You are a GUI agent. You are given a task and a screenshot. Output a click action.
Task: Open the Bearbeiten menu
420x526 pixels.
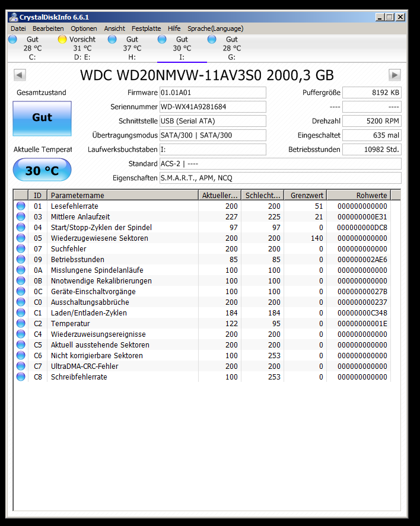pos(48,28)
